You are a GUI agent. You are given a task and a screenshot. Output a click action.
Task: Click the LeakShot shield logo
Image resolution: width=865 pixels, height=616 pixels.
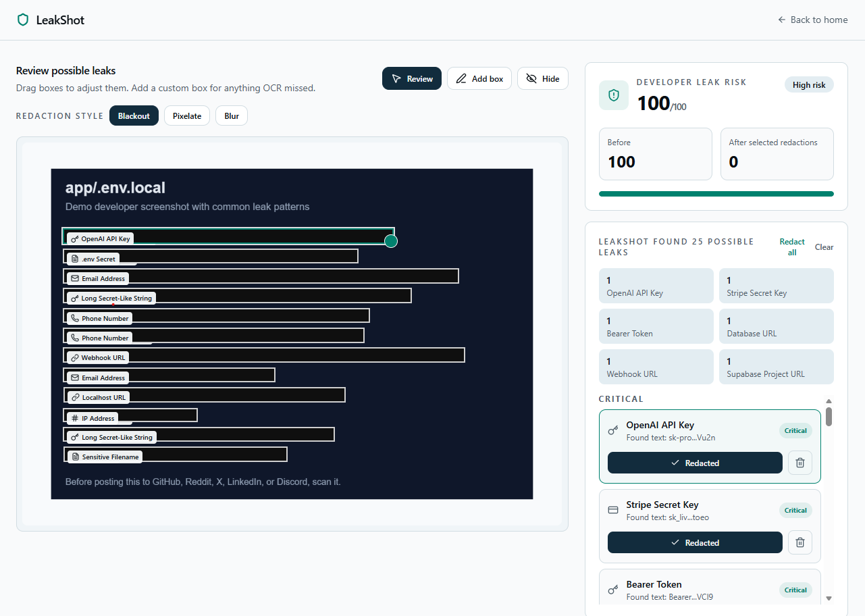click(x=23, y=20)
